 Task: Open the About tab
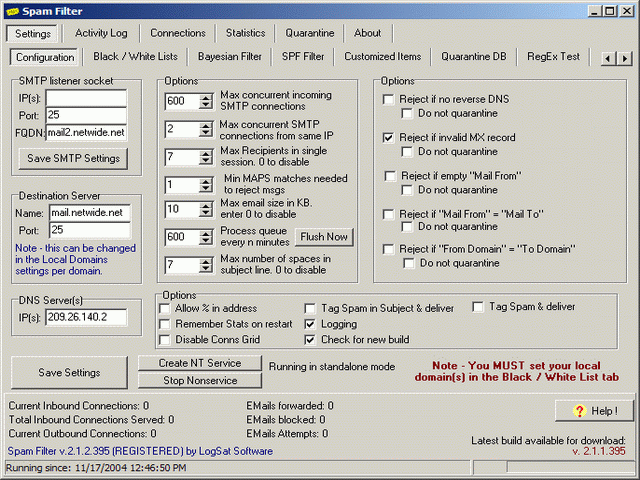[x=367, y=33]
